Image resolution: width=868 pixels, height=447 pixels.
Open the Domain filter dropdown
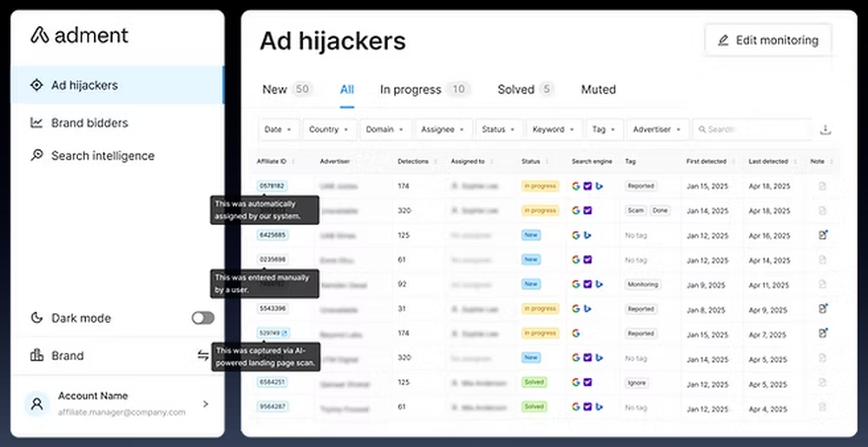pos(386,129)
